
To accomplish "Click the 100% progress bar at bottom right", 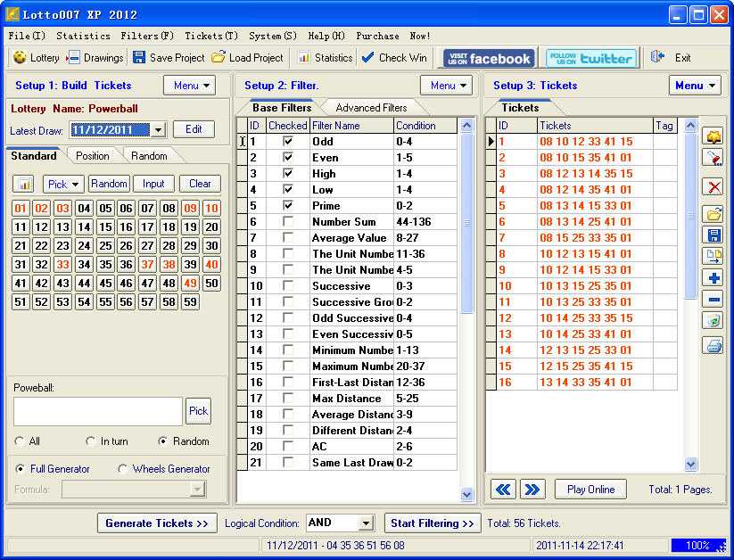I will coord(698,546).
